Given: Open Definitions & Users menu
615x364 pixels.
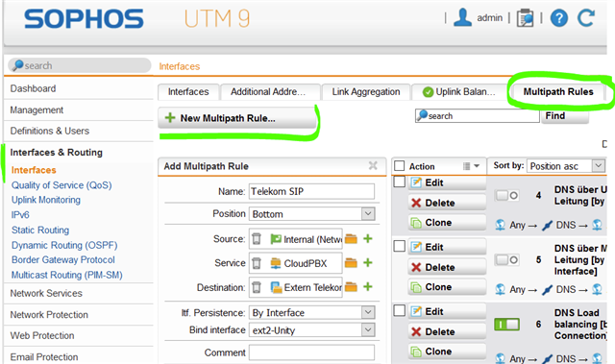Looking at the screenshot, I should click(50, 131).
